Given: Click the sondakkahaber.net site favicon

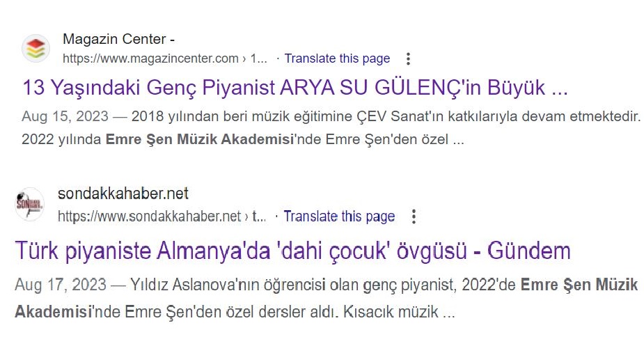Looking at the screenshot, I should pos(30,205).
